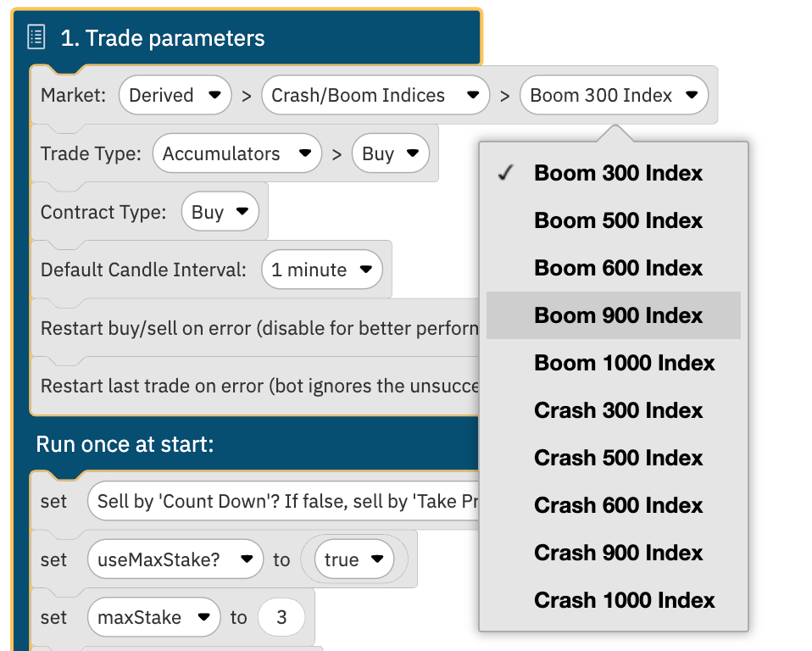
Task: Click the 'Market:' label
Action: coord(73,95)
